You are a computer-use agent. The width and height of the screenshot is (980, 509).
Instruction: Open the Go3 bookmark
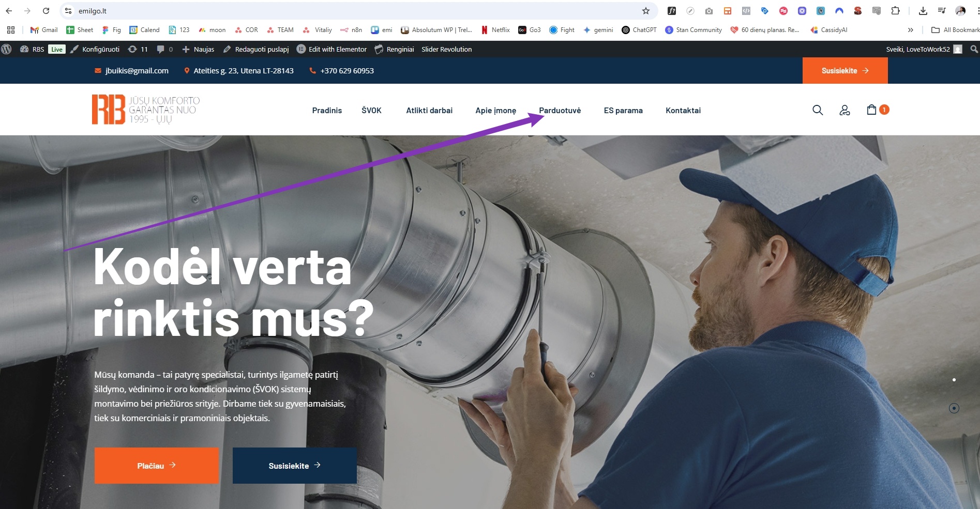click(x=530, y=30)
